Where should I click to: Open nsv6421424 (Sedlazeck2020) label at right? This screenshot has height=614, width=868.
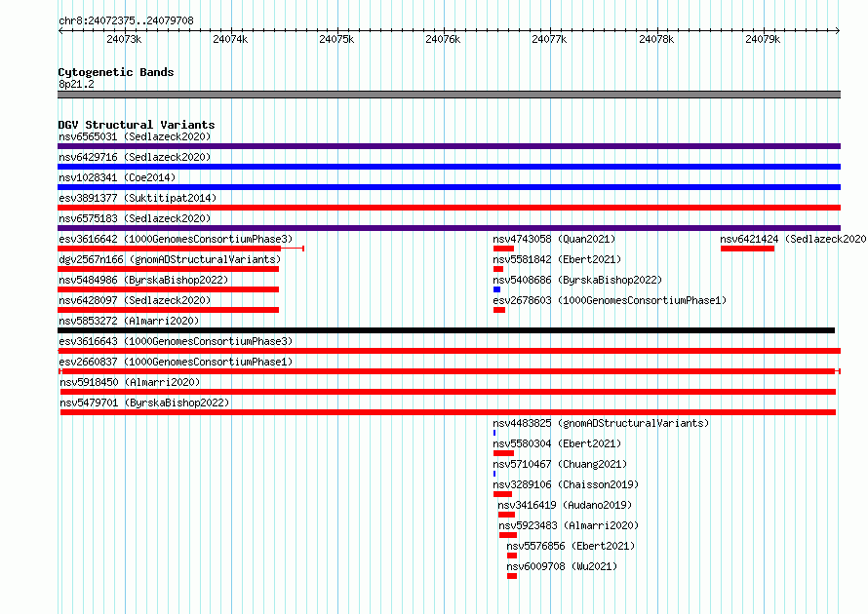(x=793, y=239)
